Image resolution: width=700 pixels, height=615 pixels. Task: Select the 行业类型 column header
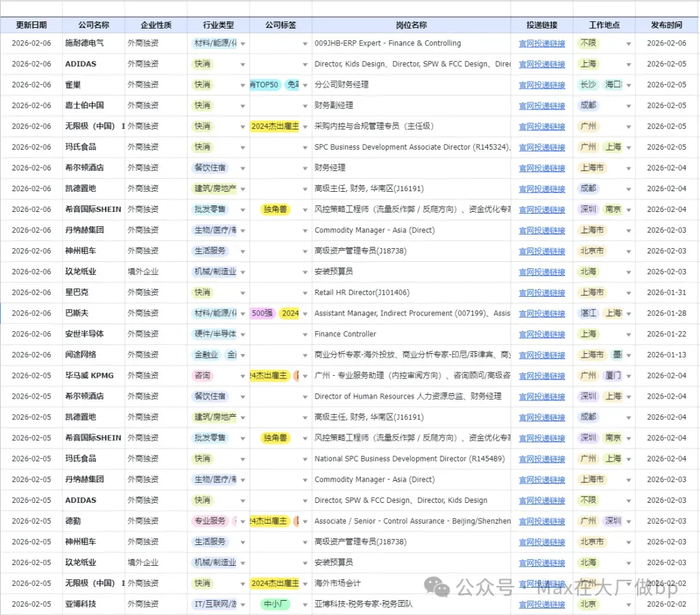(x=218, y=25)
